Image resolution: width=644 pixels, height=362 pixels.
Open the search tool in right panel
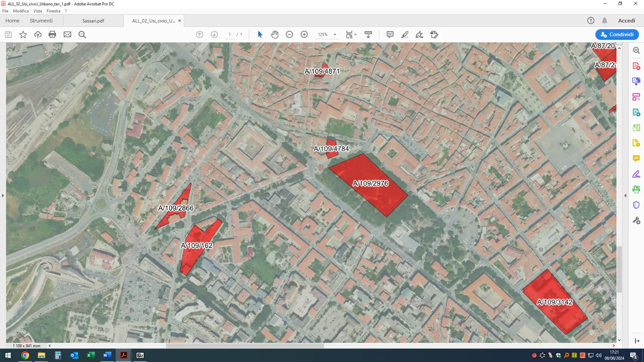[636, 51]
